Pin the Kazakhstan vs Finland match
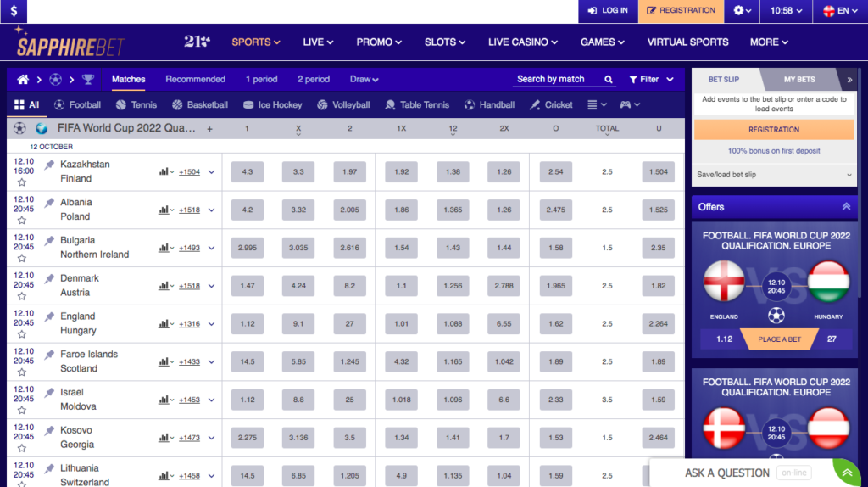 (49, 165)
